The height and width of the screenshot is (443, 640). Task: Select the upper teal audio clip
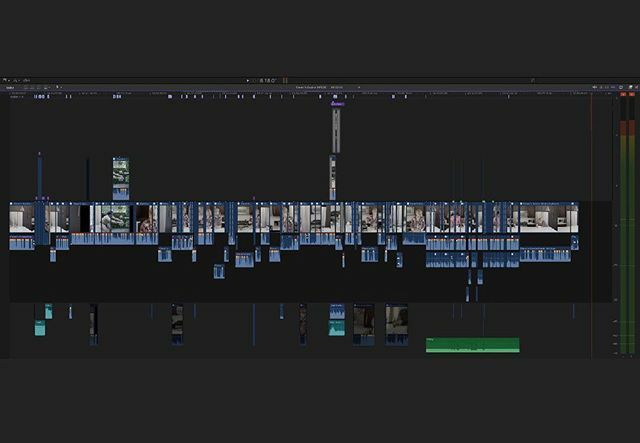point(49,311)
